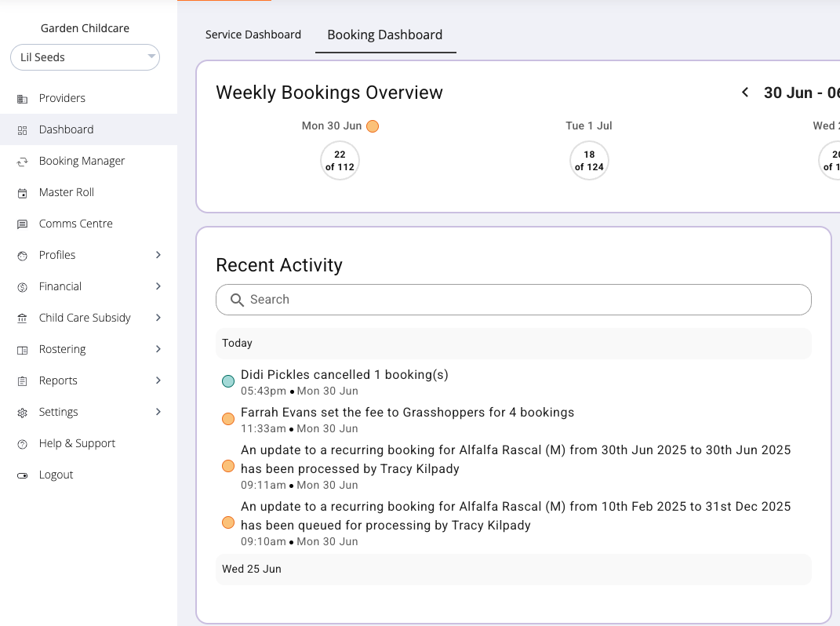
Task: Click the 18 of 124 bookings circle
Action: pyautogui.click(x=589, y=160)
